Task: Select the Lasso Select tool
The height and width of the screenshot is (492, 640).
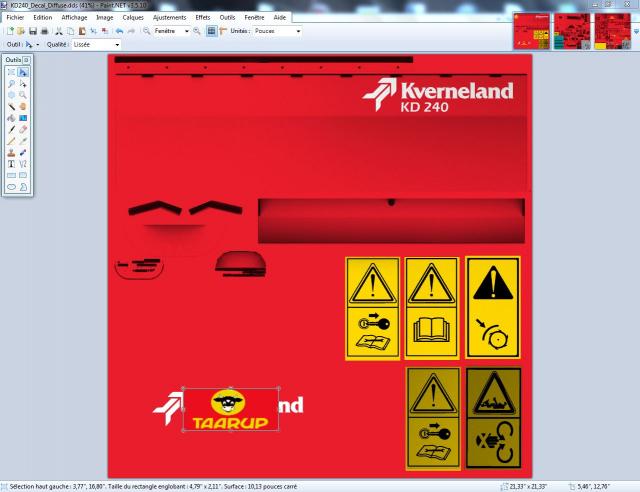Action: (11, 84)
